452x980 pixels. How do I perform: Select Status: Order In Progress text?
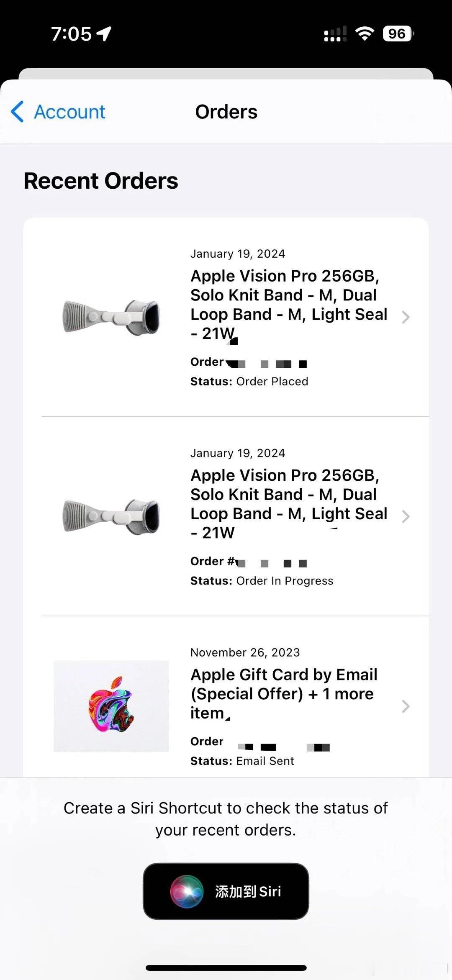262,581
